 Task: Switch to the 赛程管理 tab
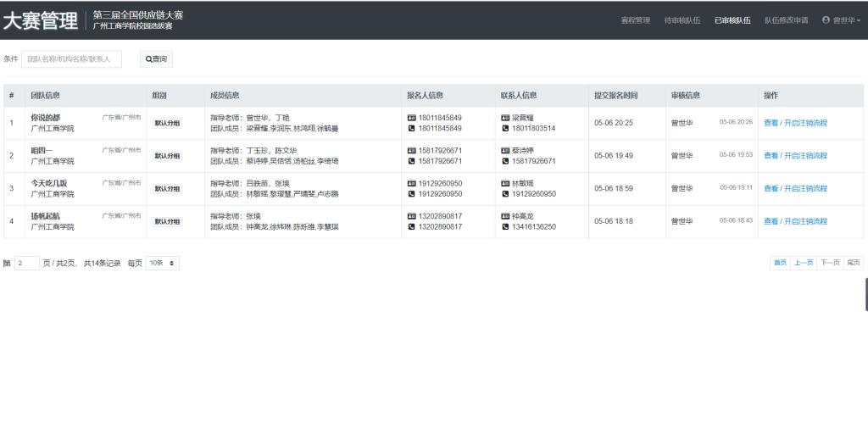(635, 20)
